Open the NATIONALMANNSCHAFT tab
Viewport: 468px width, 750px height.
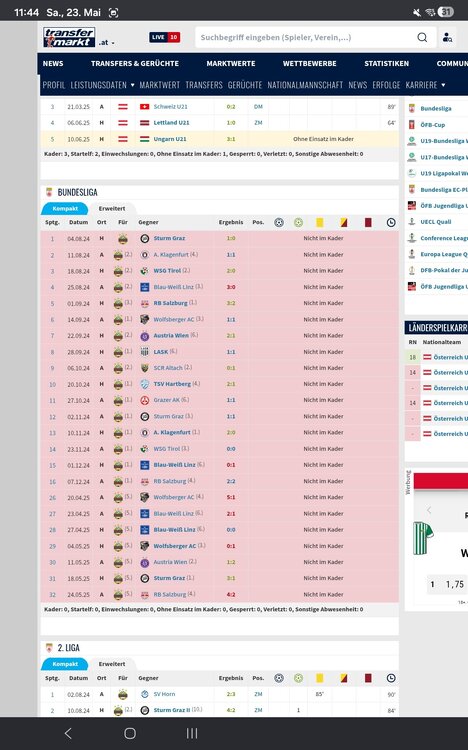tap(305, 85)
